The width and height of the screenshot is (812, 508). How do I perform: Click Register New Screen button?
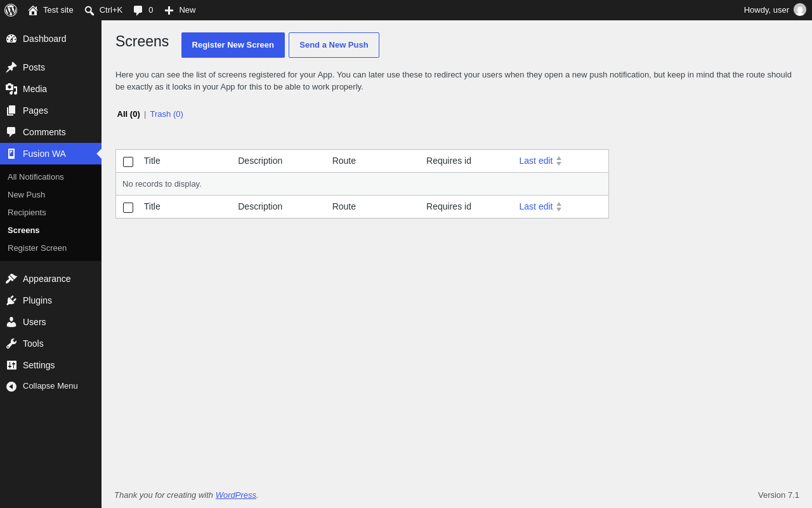pos(233,45)
